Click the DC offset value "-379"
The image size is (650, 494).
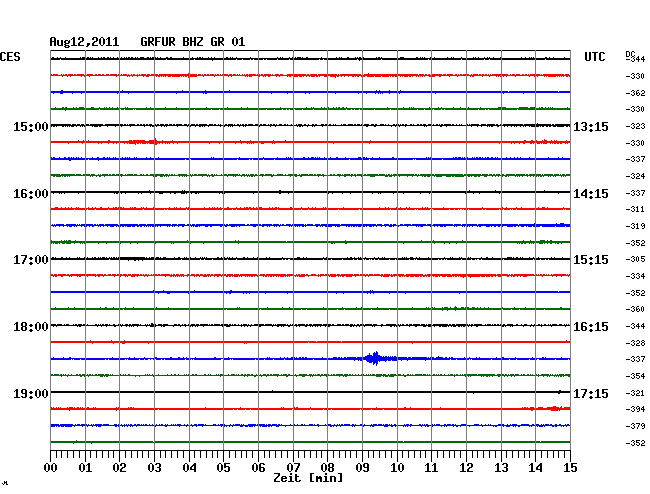(x=635, y=426)
